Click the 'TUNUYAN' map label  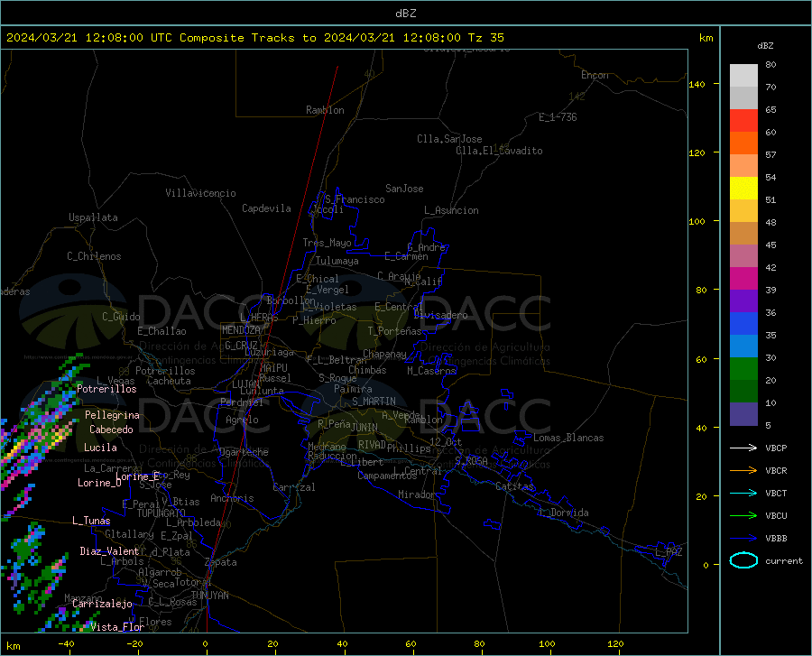coord(209,596)
